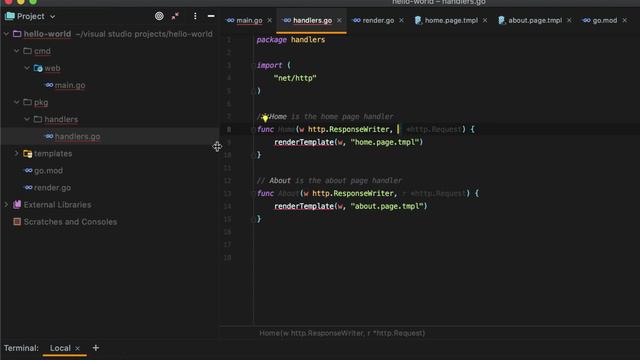The height and width of the screenshot is (360, 640).
Task: Click the pkg folder icon
Action: [x=27, y=102]
